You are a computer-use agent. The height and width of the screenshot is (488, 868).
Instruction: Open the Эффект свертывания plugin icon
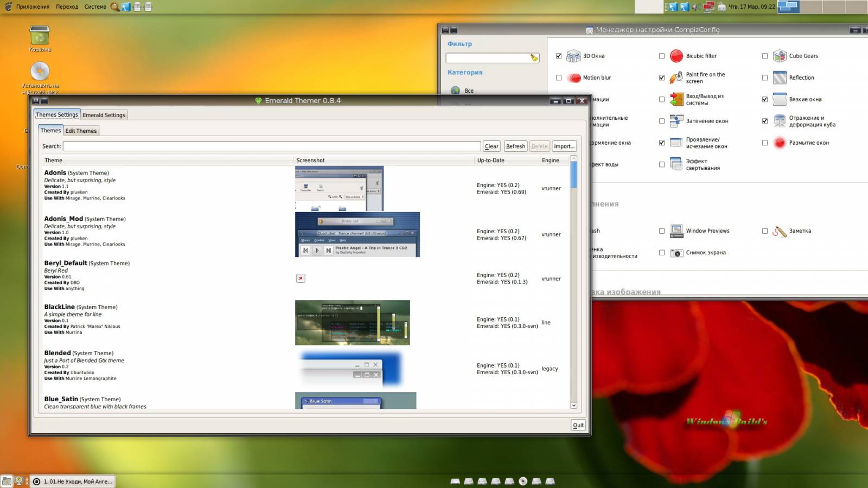coord(676,164)
